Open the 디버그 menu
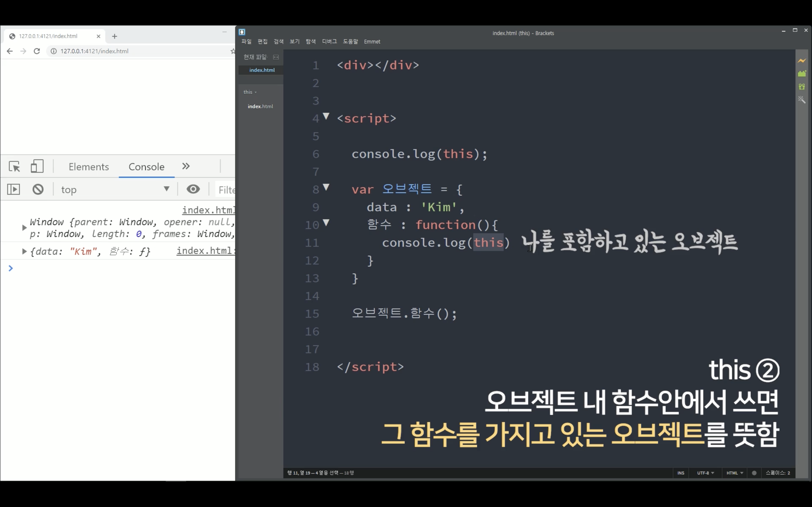Image resolution: width=812 pixels, height=507 pixels. pos(329,42)
